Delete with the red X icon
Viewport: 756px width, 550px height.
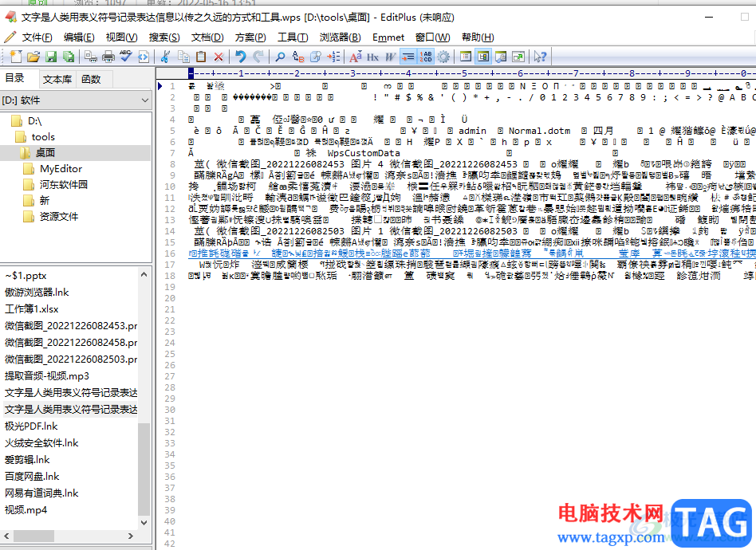click(219, 57)
